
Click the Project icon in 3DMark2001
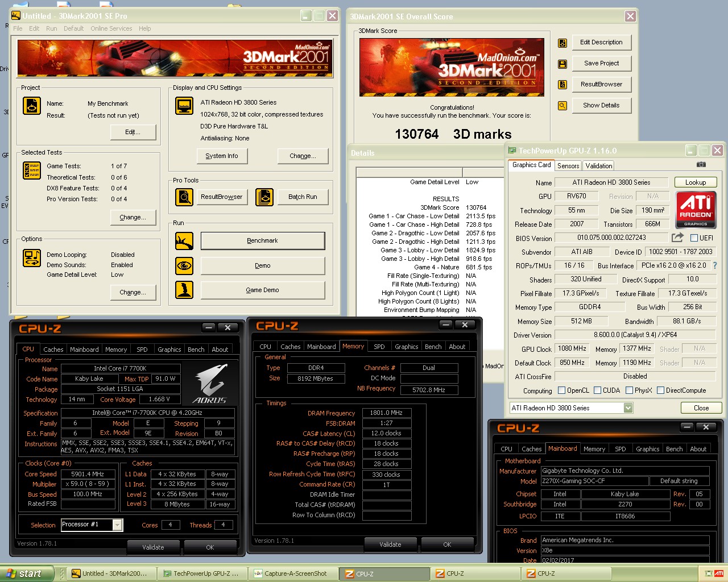click(x=31, y=106)
